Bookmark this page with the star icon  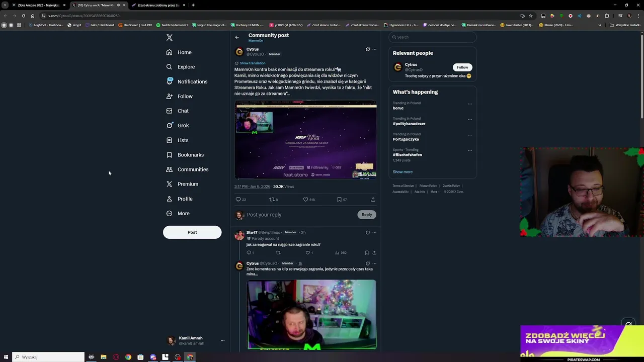(531, 16)
